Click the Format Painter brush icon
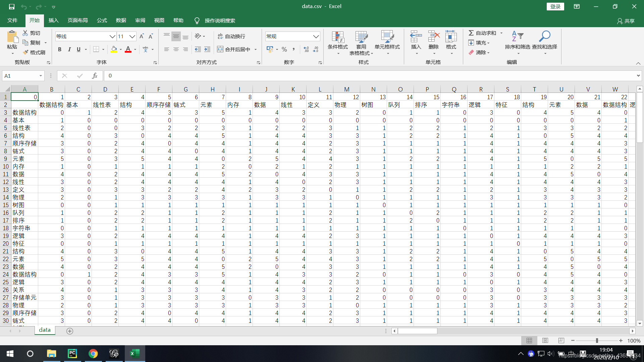 pos(26,52)
